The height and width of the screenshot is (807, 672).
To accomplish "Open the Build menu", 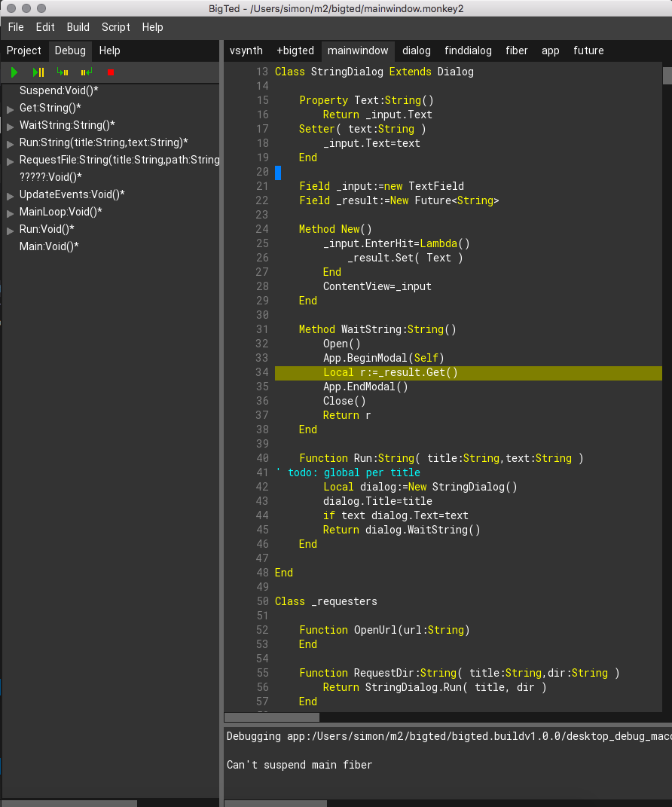I will point(78,27).
